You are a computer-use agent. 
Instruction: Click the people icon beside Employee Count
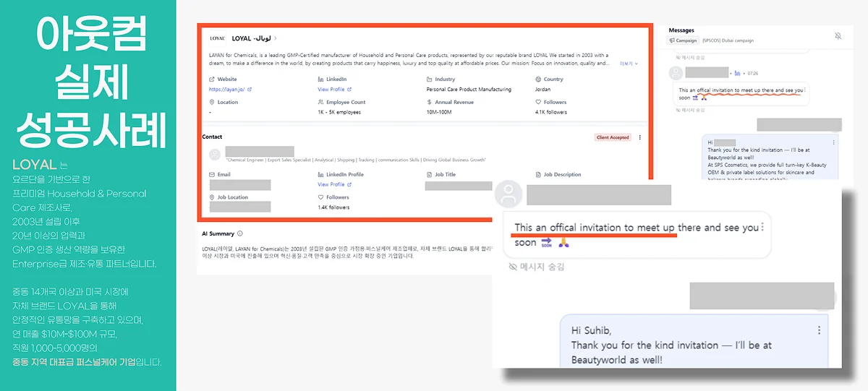coord(320,102)
